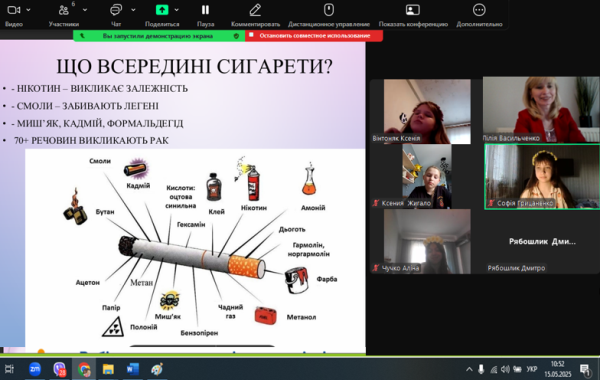Open Word from the taskbar
The image size is (600, 380).
tap(132, 369)
